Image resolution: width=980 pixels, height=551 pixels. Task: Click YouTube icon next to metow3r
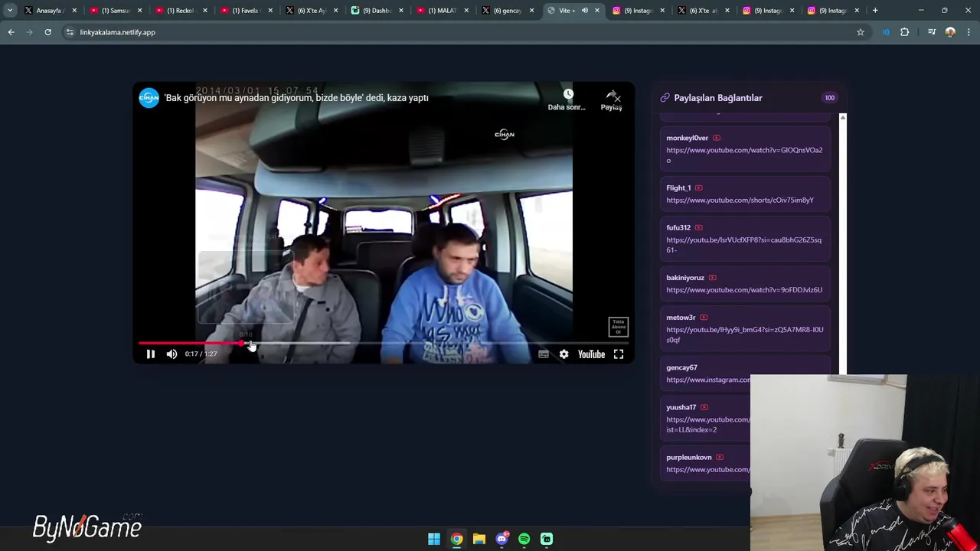coord(704,318)
